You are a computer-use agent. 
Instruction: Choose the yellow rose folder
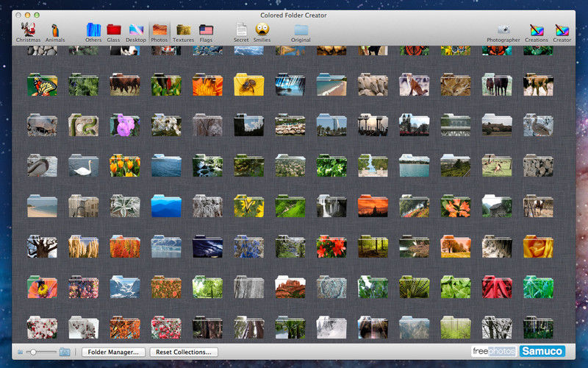point(538,247)
